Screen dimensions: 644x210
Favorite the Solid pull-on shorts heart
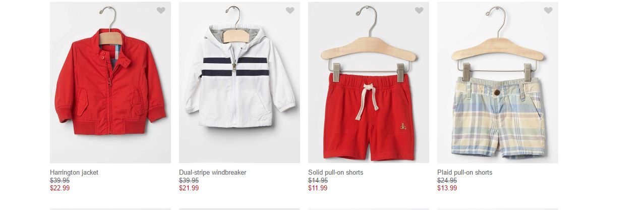[x=419, y=11]
